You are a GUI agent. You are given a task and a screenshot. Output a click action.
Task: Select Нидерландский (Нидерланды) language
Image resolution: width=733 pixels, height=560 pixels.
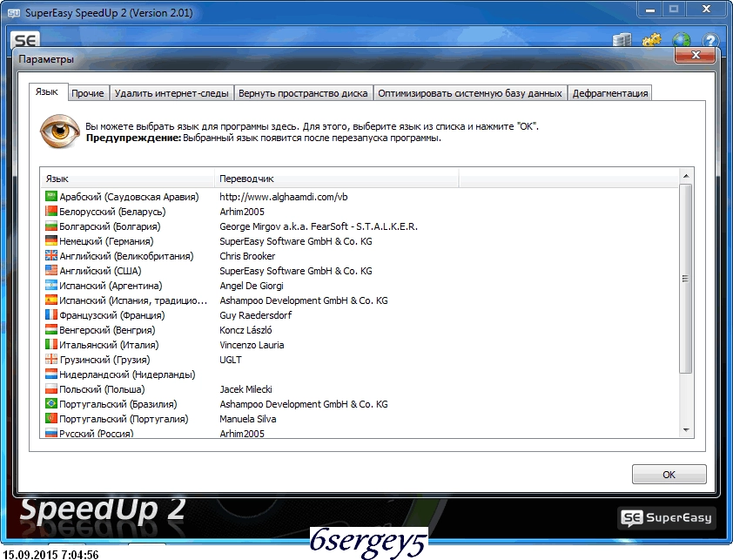(127, 374)
